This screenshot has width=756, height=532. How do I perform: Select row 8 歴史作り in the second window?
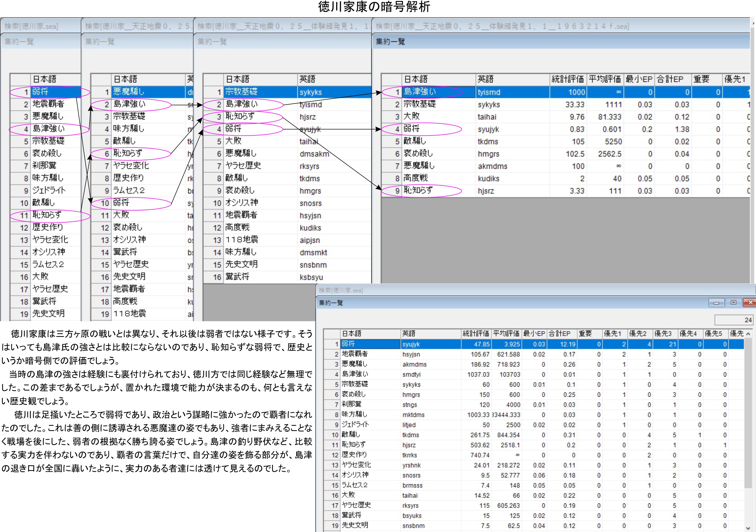[142, 178]
